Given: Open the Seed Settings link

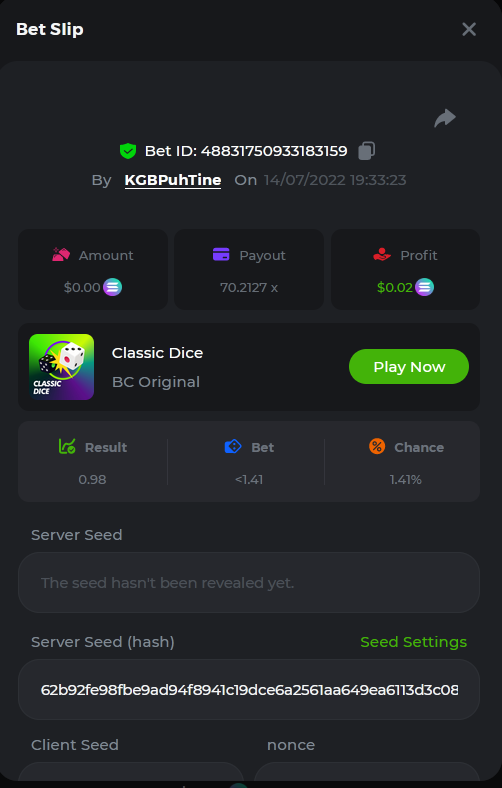Looking at the screenshot, I should [x=414, y=642].
